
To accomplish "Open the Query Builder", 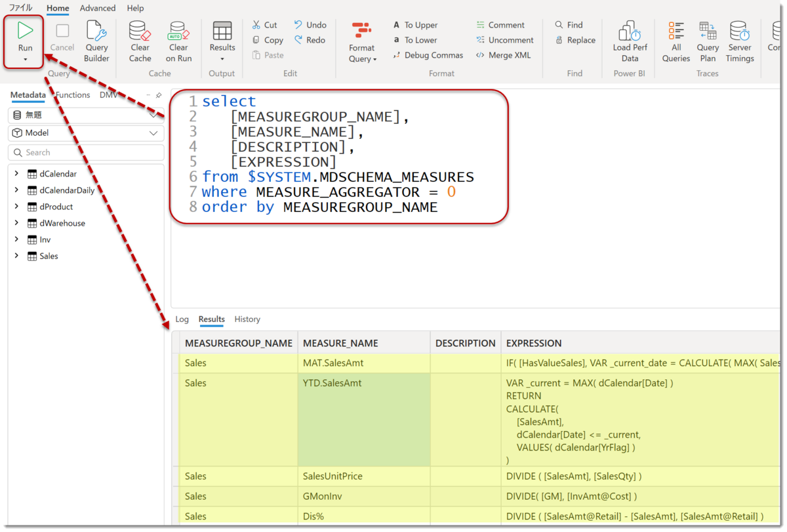I will [x=96, y=41].
